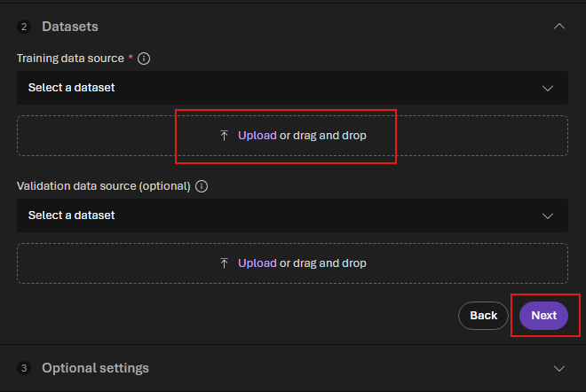Screen dimensions: 586x392
Task: Click the chevron arrow in the Training dataset selector
Action: point(549,88)
